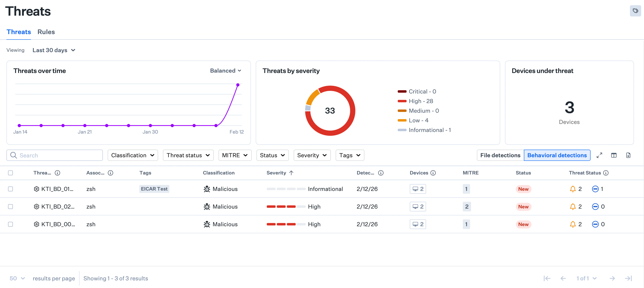The width and height of the screenshot is (644, 288).
Task: Click the malicious bug icon on KTI_BD_02 row
Action: [x=207, y=206]
